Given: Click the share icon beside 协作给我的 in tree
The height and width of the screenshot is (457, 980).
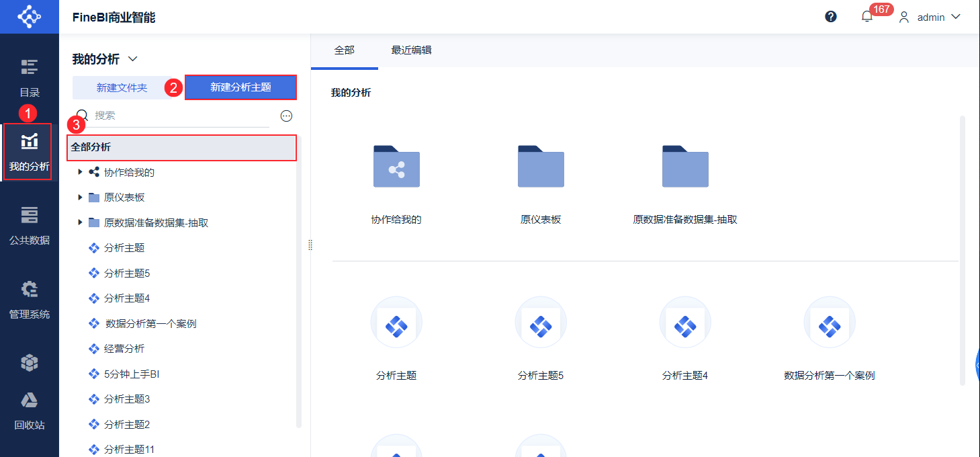Looking at the screenshot, I should (x=94, y=172).
